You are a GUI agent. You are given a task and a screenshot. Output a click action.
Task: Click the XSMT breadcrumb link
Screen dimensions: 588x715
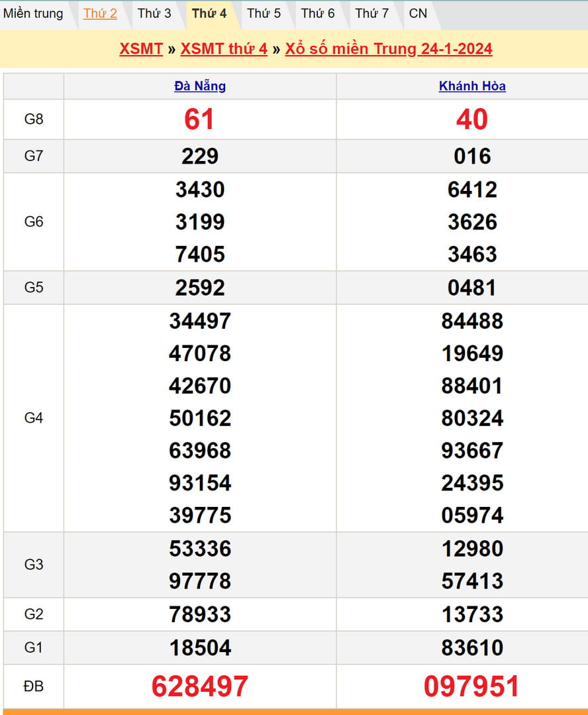[141, 49]
